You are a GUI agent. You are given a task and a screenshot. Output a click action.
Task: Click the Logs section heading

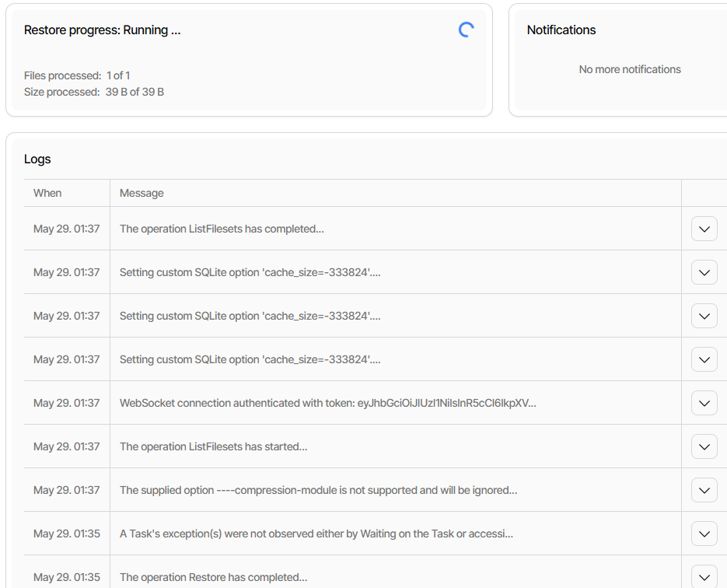[37, 159]
